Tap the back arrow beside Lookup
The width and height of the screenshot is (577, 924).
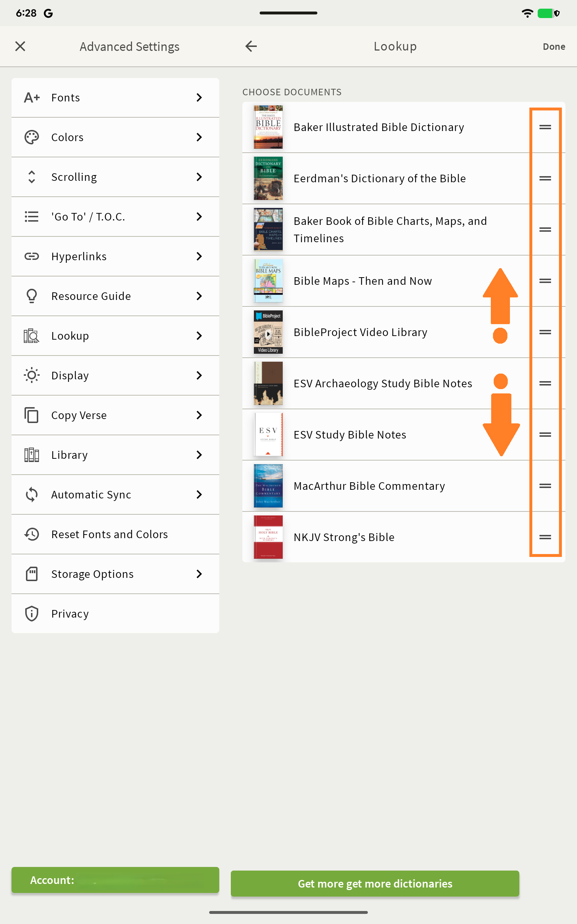251,47
